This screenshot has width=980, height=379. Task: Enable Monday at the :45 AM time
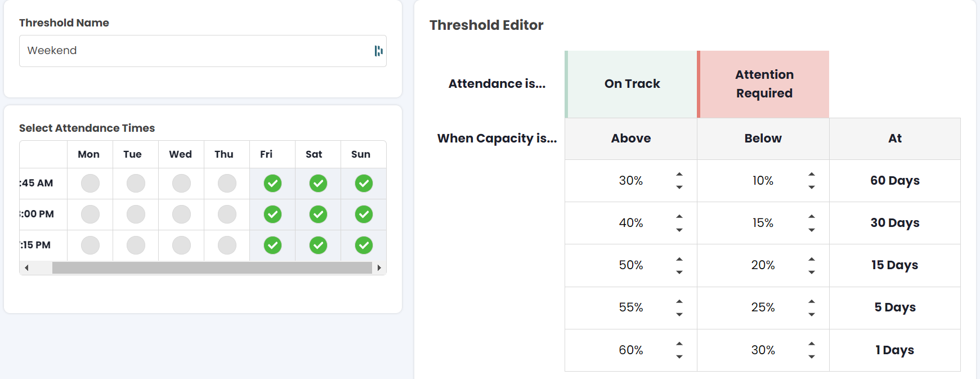coord(90,183)
